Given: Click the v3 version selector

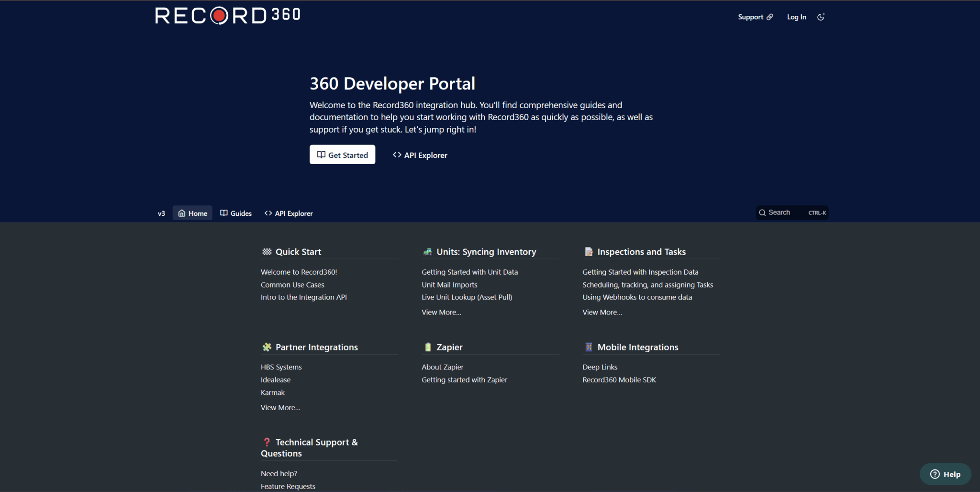Looking at the screenshot, I should (x=161, y=213).
